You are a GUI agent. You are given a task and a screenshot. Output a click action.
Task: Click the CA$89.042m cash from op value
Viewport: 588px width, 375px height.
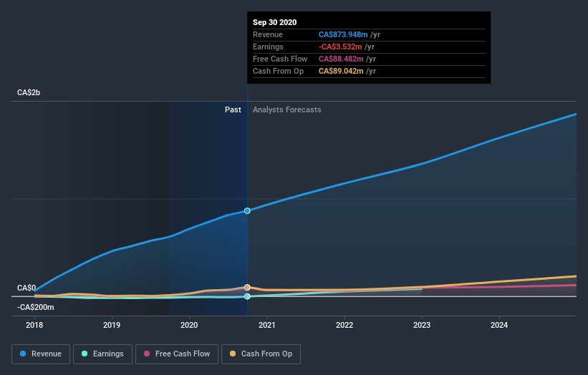341,71
